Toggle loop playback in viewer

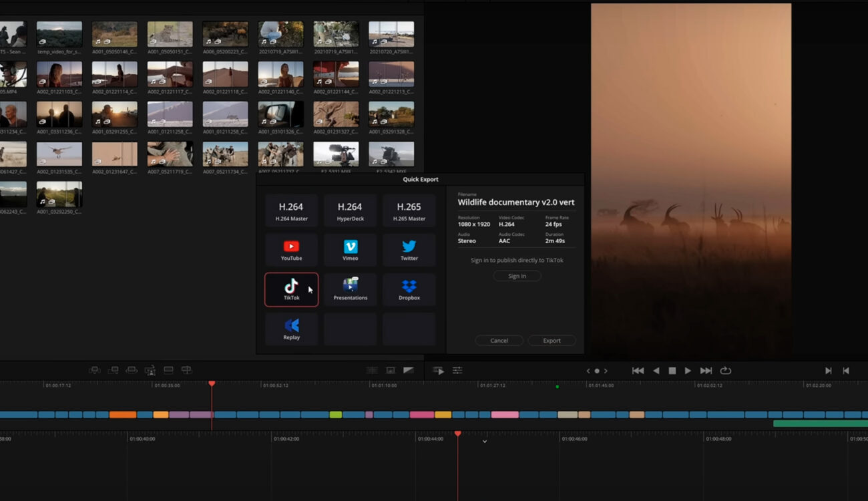tap(725, 371)
